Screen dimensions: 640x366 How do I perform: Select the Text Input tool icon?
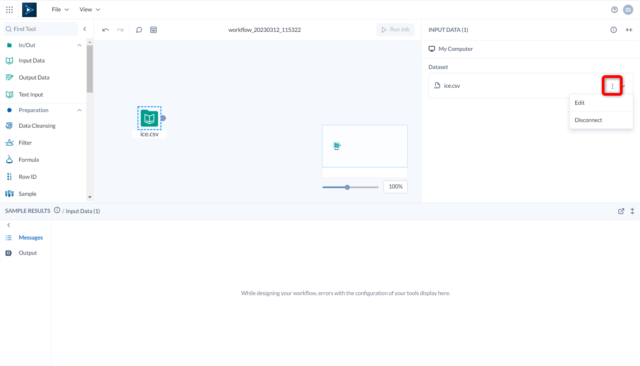tap(9, 95)
